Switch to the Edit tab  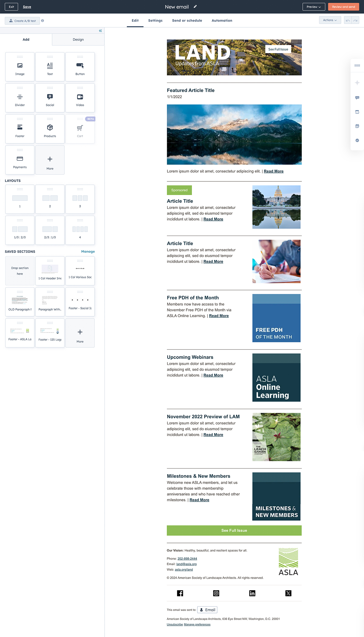click(135, 21)
